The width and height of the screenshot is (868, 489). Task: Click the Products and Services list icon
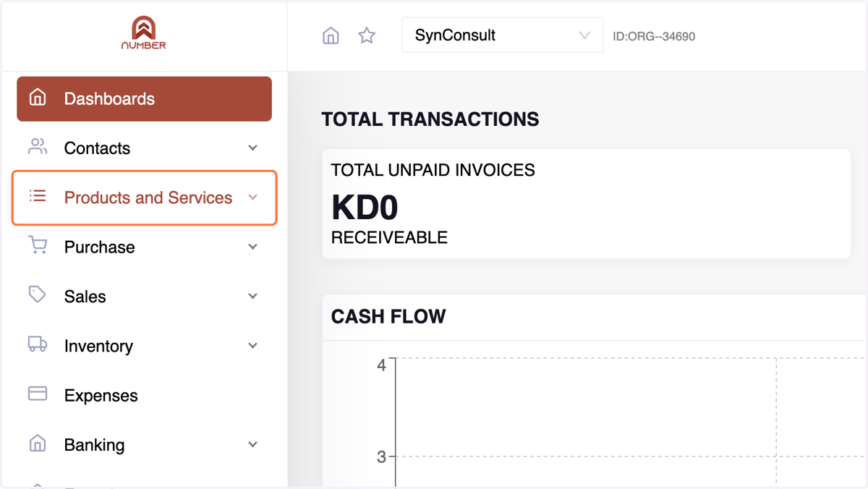coord(38,196)
